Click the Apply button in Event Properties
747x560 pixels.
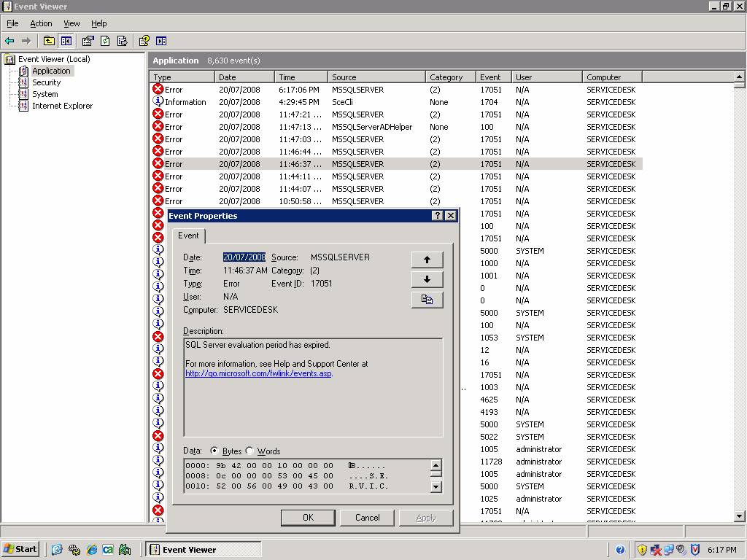(426, 518)
